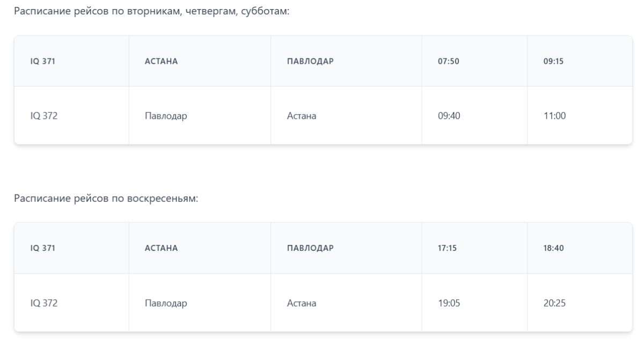Click Астана destination cell in the 19:05 flight row
The image size is (644, 348).
point(346,303)
